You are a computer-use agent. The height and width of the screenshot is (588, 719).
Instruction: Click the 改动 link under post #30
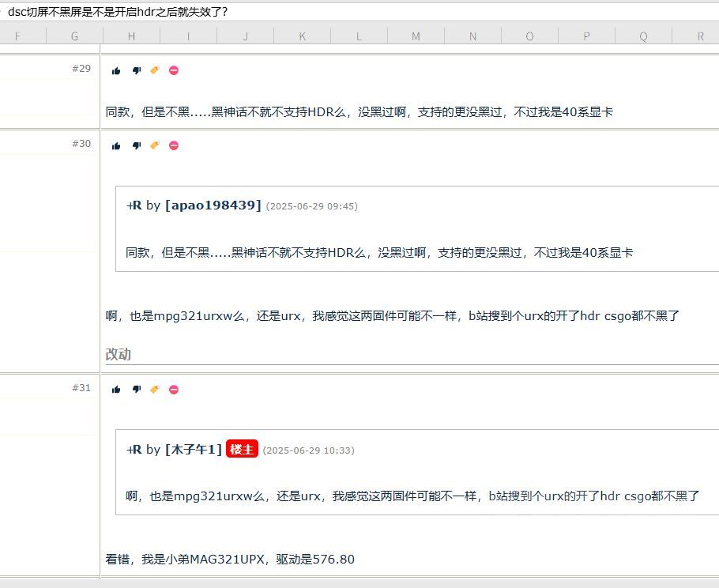(118, 354)
